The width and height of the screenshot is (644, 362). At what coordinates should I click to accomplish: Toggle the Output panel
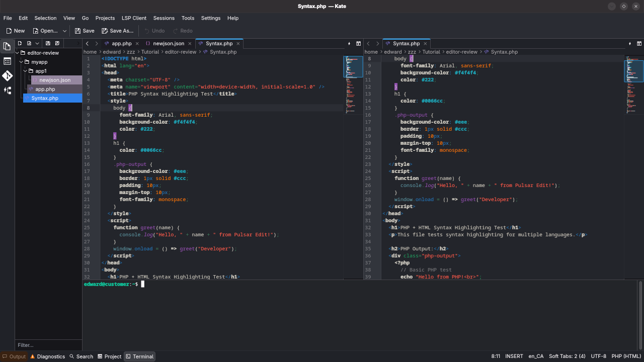(x=14, y=356)
